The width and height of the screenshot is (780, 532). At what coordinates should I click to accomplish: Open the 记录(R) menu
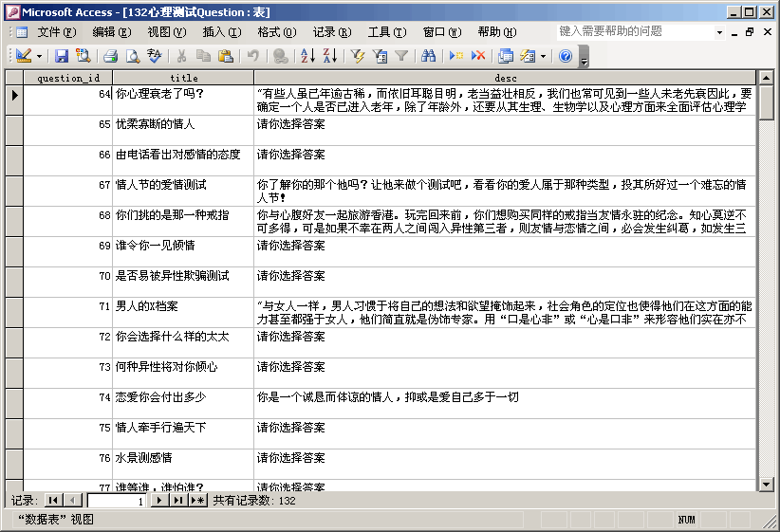(332, 32)
